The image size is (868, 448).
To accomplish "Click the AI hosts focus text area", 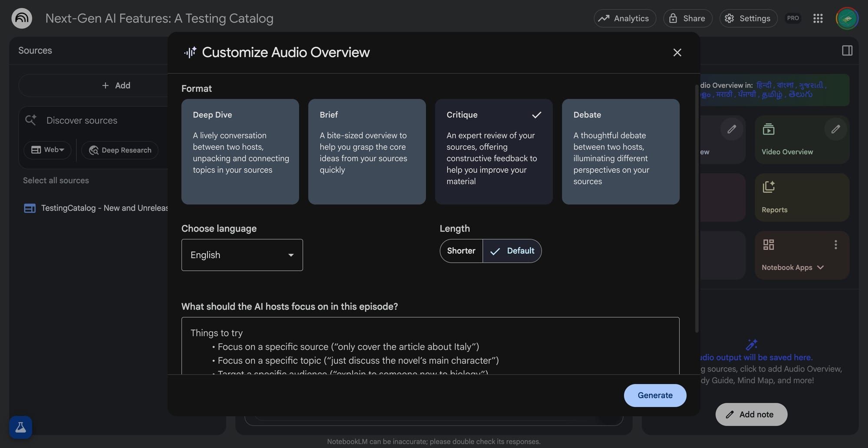I will click(x=430, y=346).
